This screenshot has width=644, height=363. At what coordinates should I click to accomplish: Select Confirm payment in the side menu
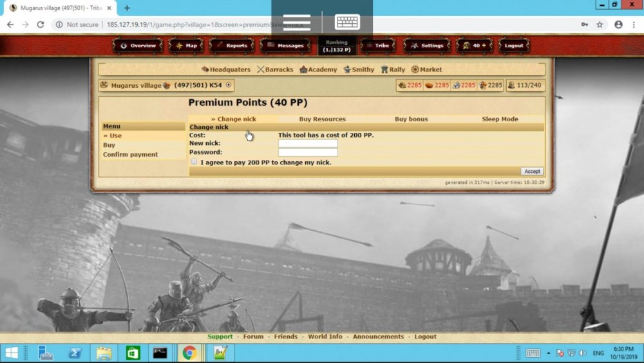(130, 155)
